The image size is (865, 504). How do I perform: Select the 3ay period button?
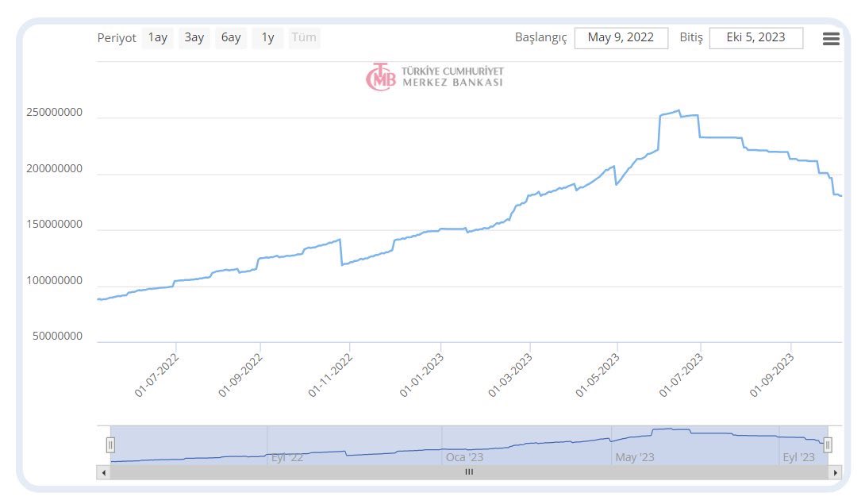pos(194,37)
